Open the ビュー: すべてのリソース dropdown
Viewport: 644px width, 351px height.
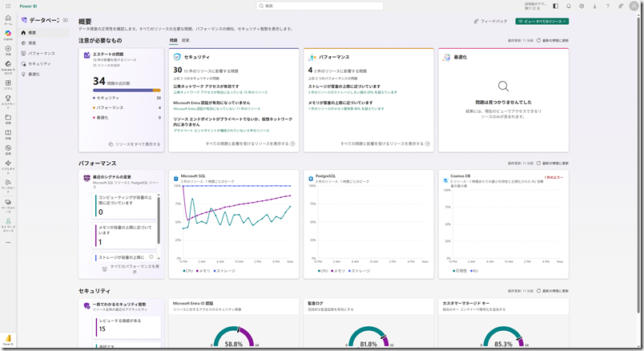tap(541, 22)
